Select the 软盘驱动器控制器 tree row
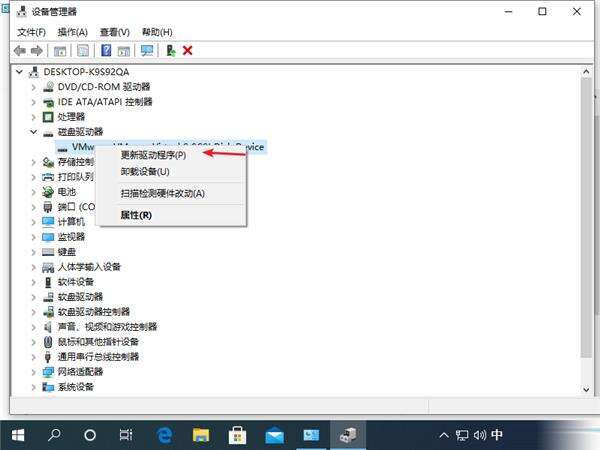This screenshot has width=600, height=450. 94,312
